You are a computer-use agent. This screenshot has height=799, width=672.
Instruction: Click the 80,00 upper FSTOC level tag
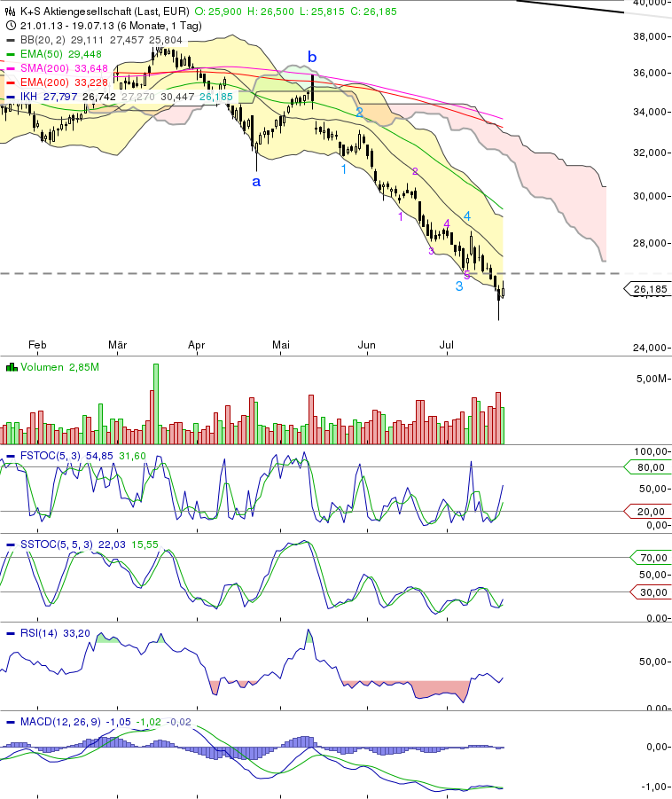[646, 467]
